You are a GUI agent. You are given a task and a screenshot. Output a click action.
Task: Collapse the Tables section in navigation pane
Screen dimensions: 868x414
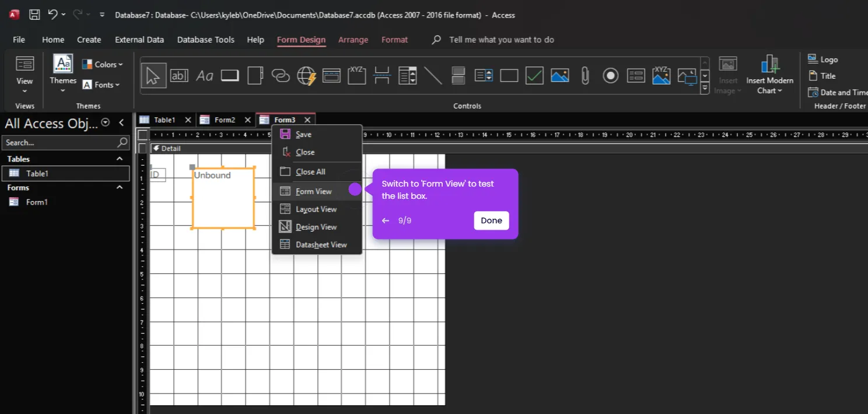119,159
